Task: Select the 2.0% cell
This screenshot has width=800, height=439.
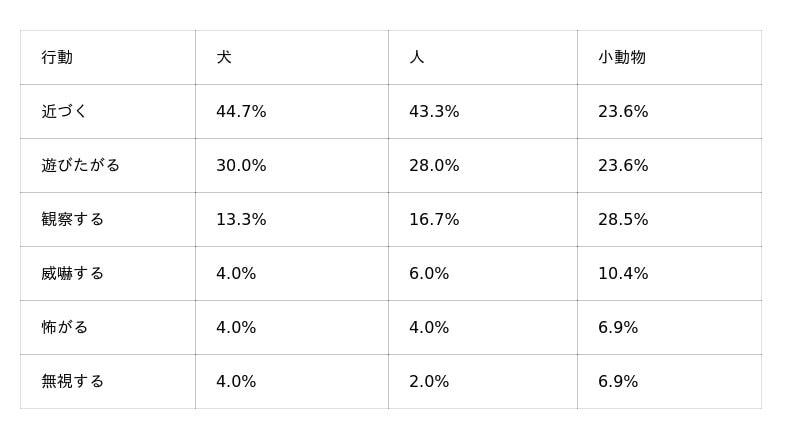Action: pos(429,381)
